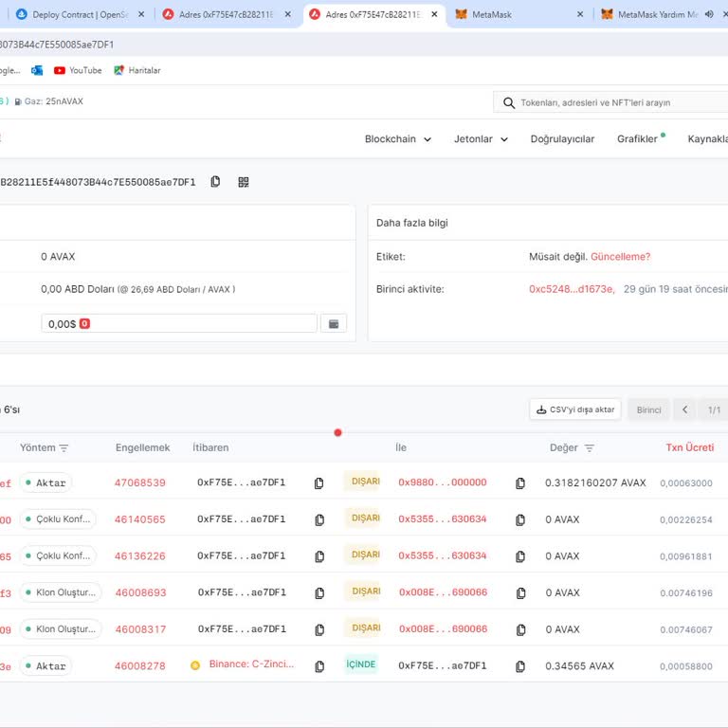Select the value 0.3182160207 AVAX
Viewport: 728px width, 728px height.
595,482
